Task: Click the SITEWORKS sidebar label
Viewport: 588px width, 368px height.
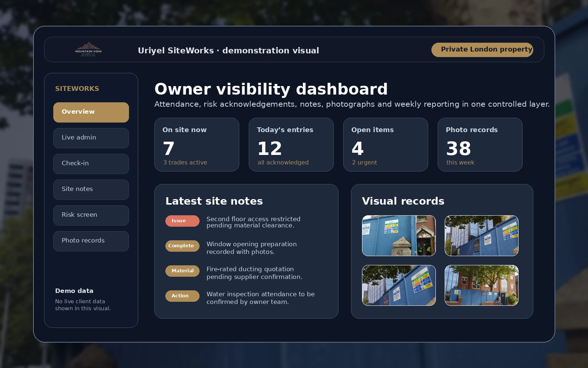Action: 77,89
